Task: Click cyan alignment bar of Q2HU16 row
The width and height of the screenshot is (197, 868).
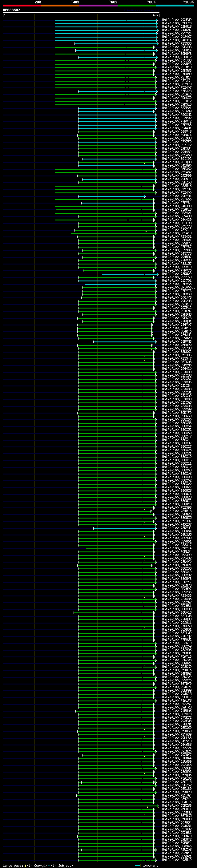Action: click(106, 26)
